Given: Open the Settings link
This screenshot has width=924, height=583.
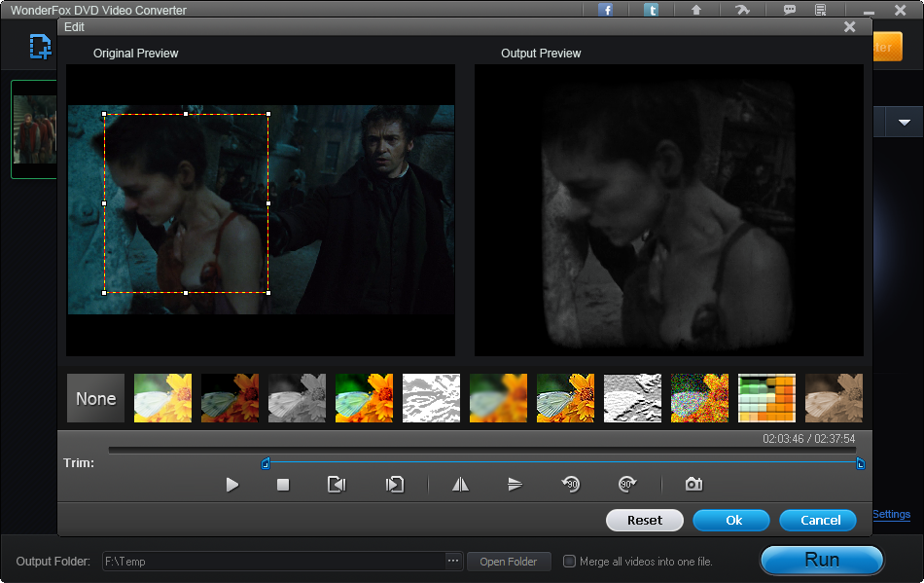Looking at the screenshot, I should [x=891, y=514].
